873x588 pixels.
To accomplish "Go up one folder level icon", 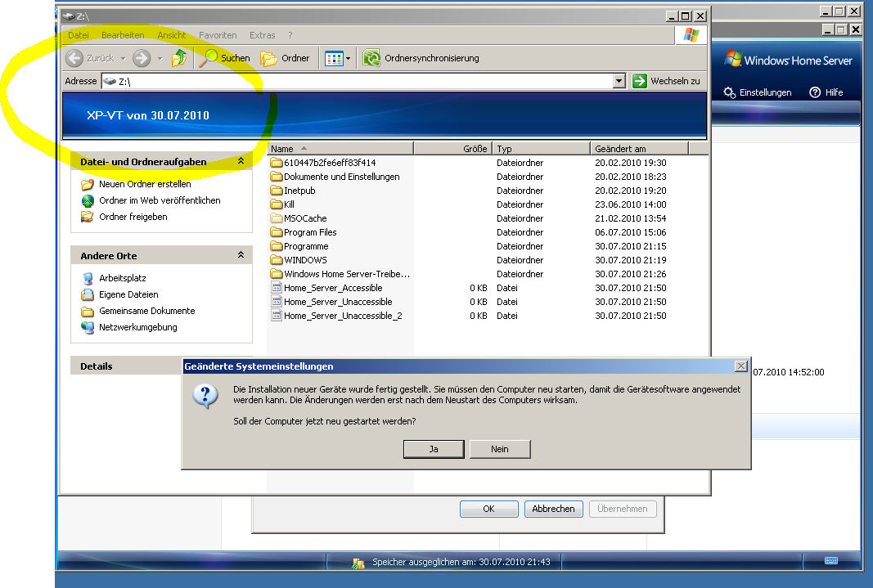I will (179, 58).
